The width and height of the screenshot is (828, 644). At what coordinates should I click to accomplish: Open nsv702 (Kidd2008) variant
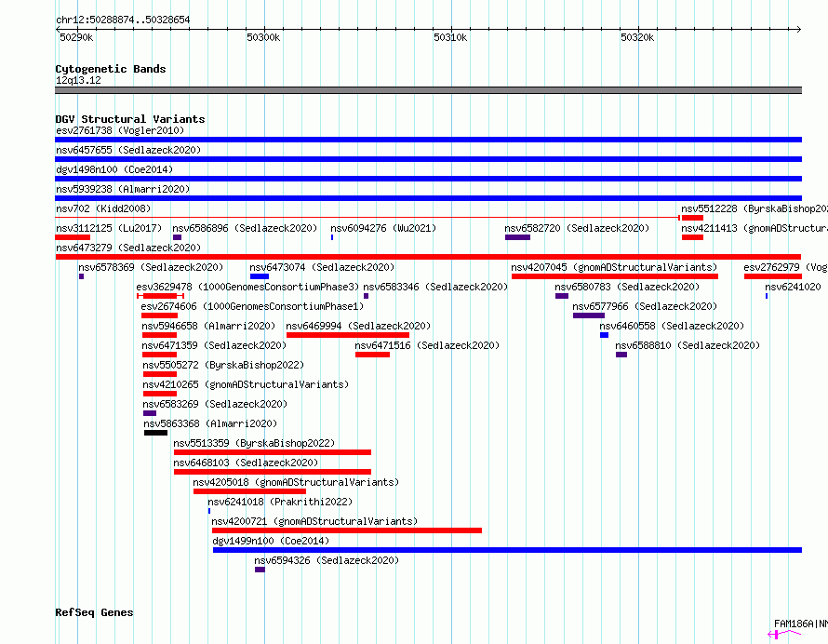(103, 208)
